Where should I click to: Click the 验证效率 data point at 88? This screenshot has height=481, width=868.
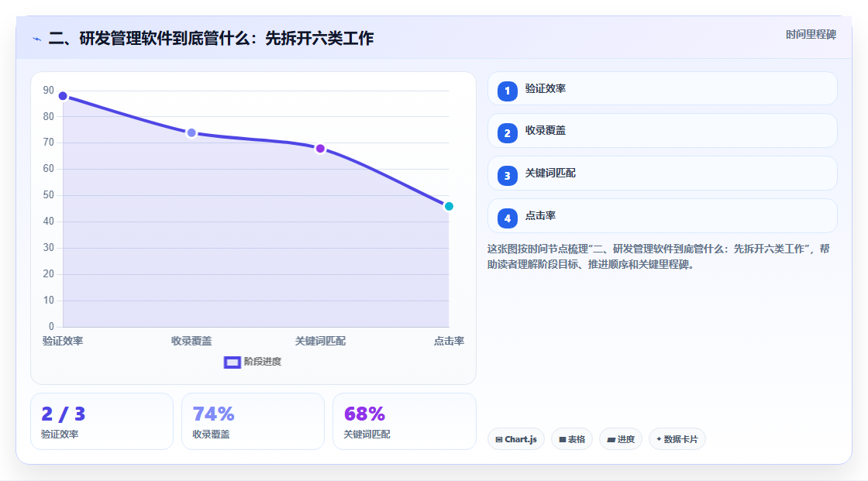[x=63, y=96]
